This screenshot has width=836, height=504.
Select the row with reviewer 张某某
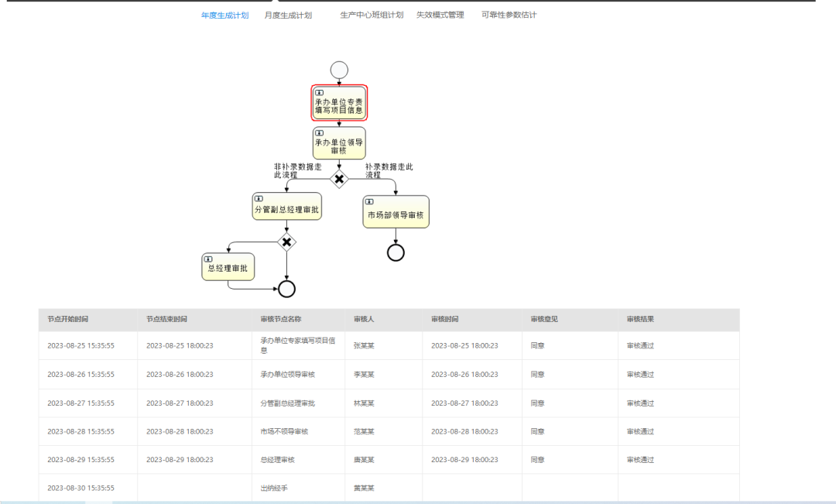[364, 345]
